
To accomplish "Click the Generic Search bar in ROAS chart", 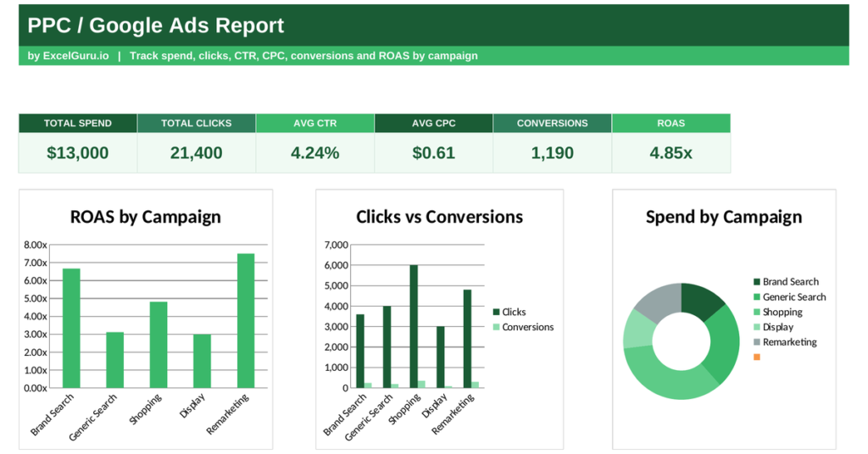I will click(115, 360).
